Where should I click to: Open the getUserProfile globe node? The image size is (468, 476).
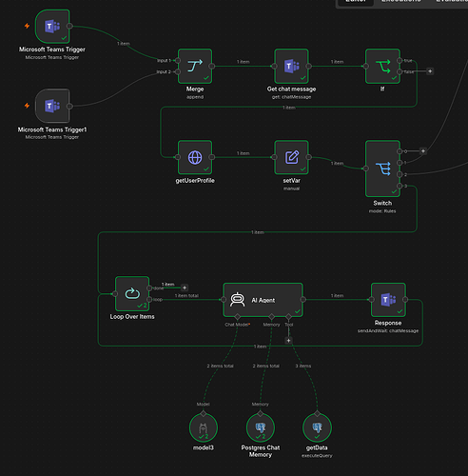click(x=195, y=157)
